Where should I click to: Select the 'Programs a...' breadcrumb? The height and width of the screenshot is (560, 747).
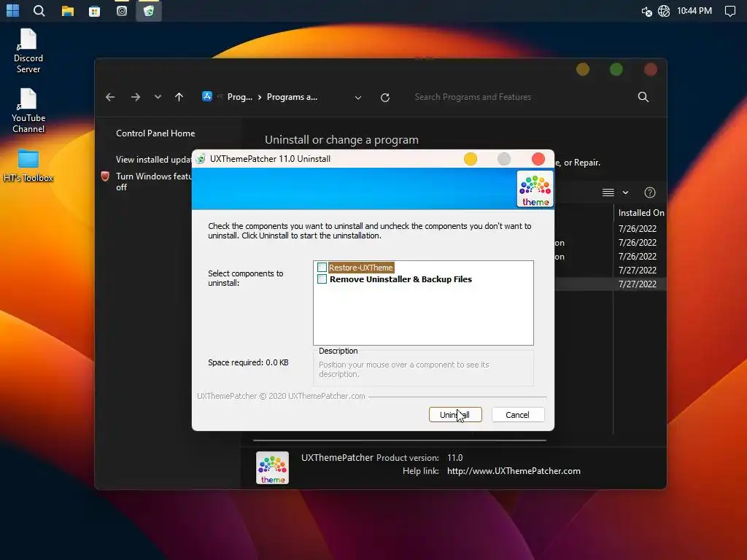pyautogui.click(x=292, y=97)
